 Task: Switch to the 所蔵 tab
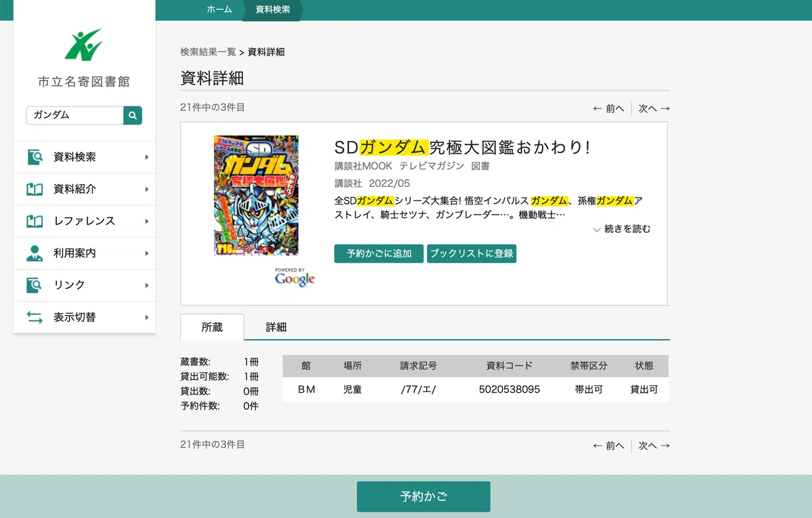pos(212,327)
